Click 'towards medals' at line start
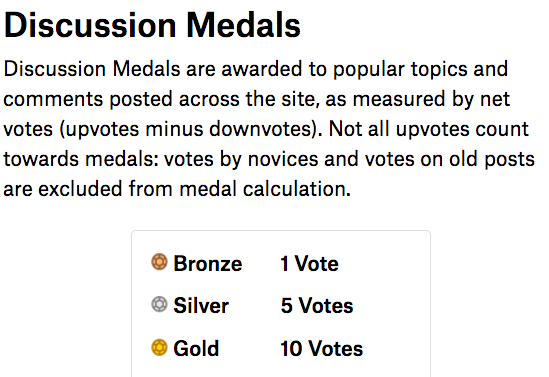The height and width of the screenshot is (377, 549). tap(81, 159)
